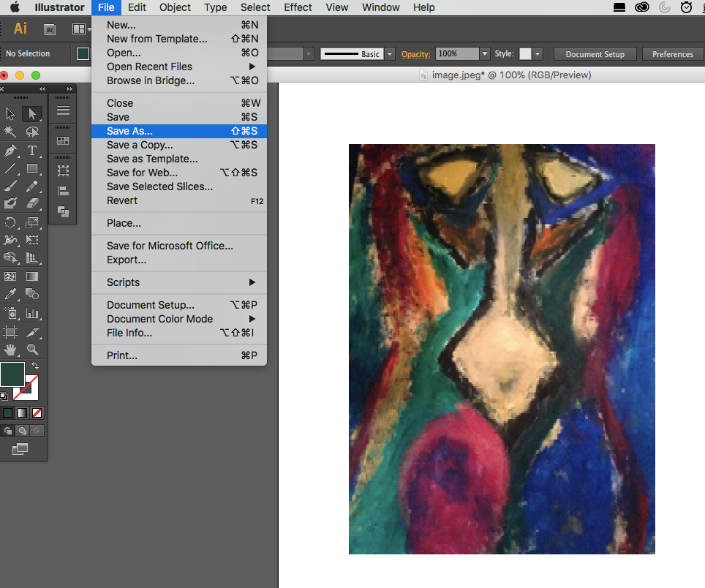Open the Transform panel icon
This screenshot has width=705, height=588.
coord(63,171)
